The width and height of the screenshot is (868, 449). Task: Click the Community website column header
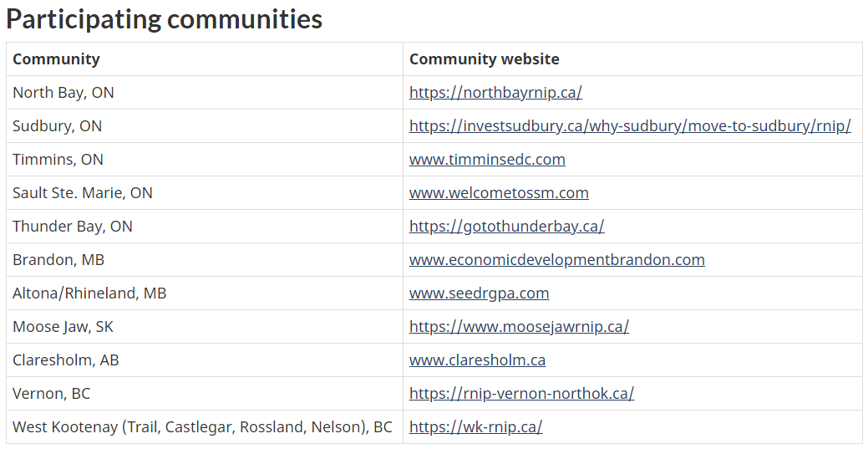click(x=484, y=59)
